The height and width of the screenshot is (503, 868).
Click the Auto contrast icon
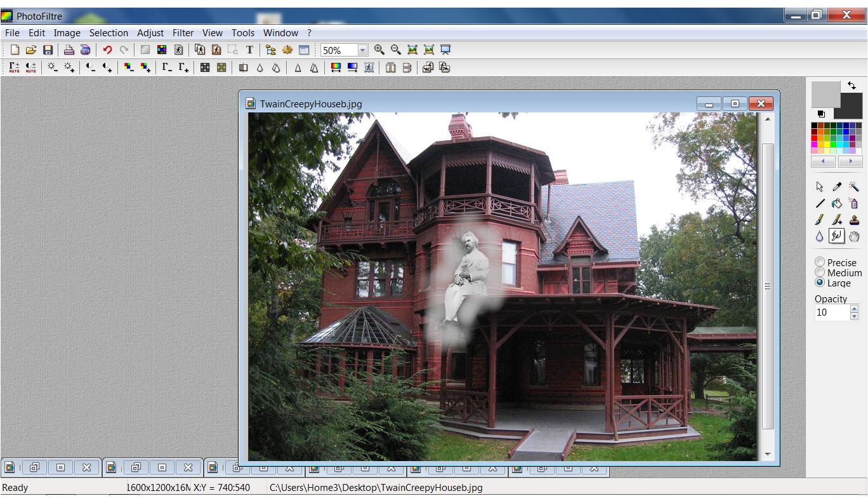pos(30,67)
